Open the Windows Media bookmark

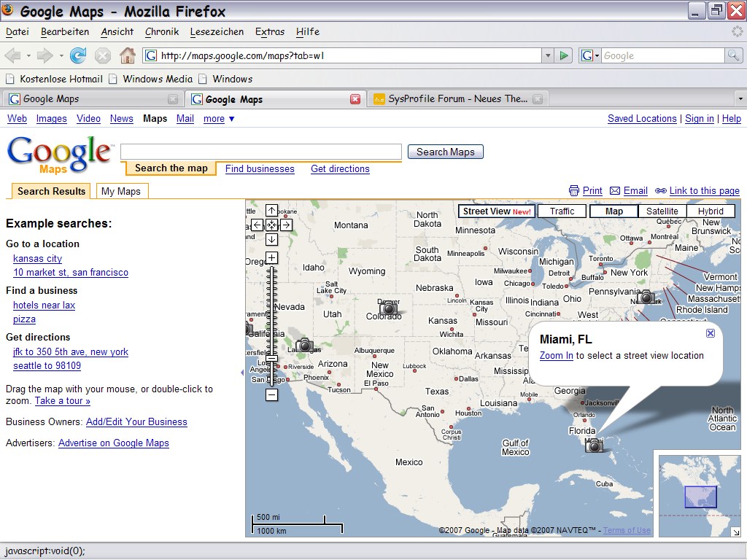[x=150, y=79]
